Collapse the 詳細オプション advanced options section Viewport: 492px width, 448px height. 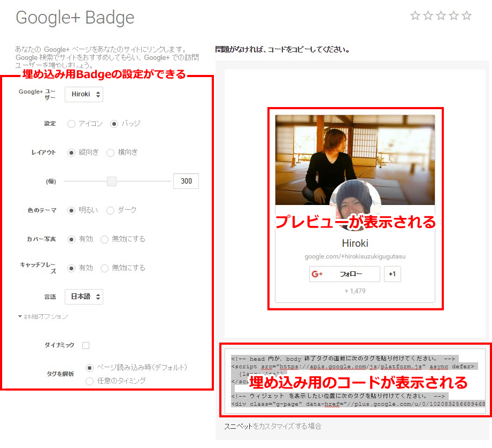43,316
